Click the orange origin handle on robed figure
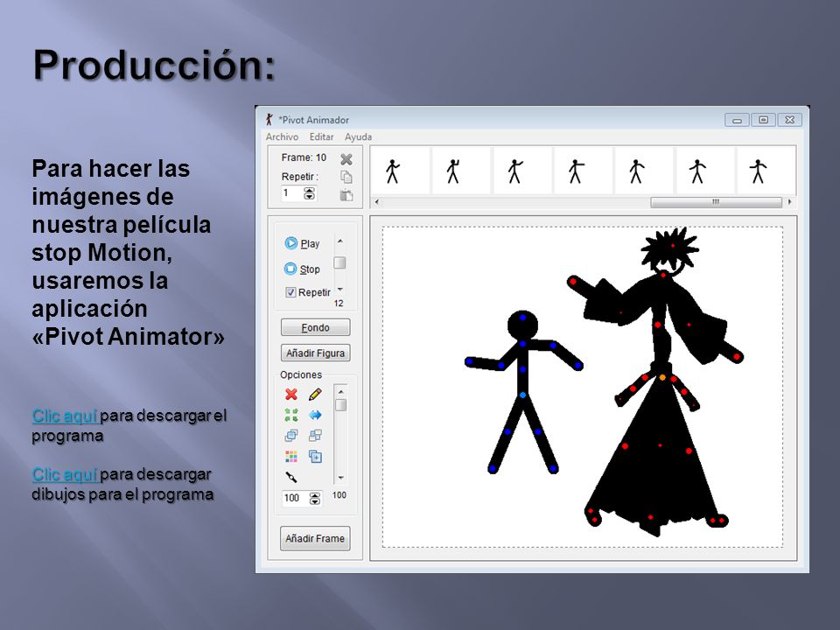The width and height of the screenshot is (840, 630). coord(662,378)
